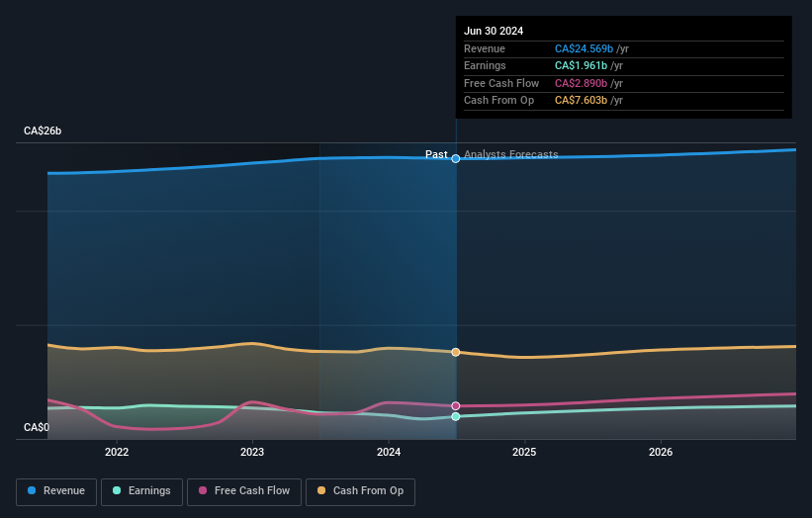Select the 2022 x-axis label
Screen dimensions: 812x518
pos(117,453)
